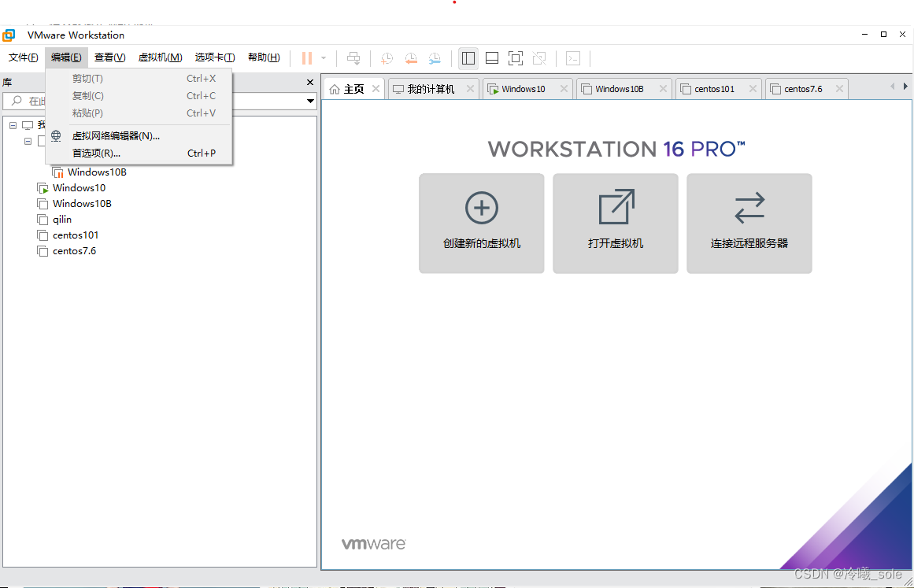The width and height of the screenshot is (914, 588).
Task: Open the Snapshot Manager toolbar icon
Action: (x=435, y=58)
